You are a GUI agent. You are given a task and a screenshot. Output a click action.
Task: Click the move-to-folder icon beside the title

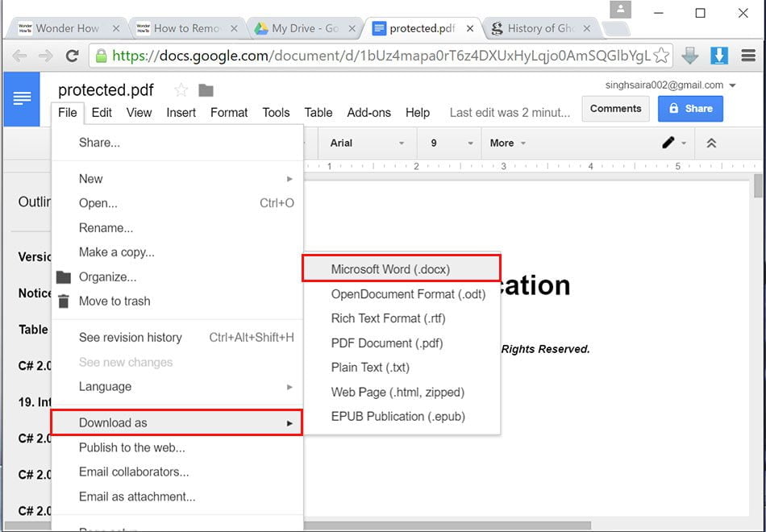206,90
